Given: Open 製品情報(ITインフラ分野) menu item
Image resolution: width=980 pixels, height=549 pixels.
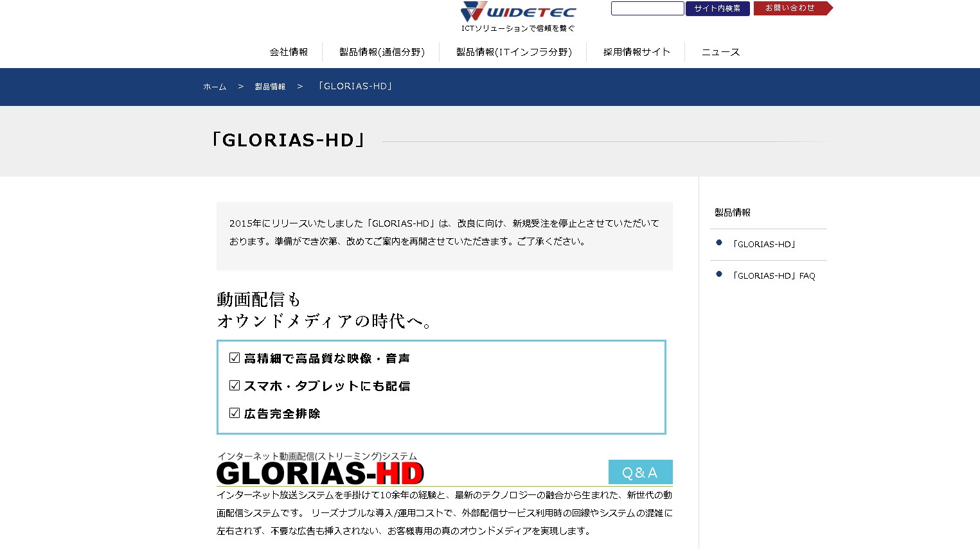Looking at the screenshot, I should click(513, 52).
